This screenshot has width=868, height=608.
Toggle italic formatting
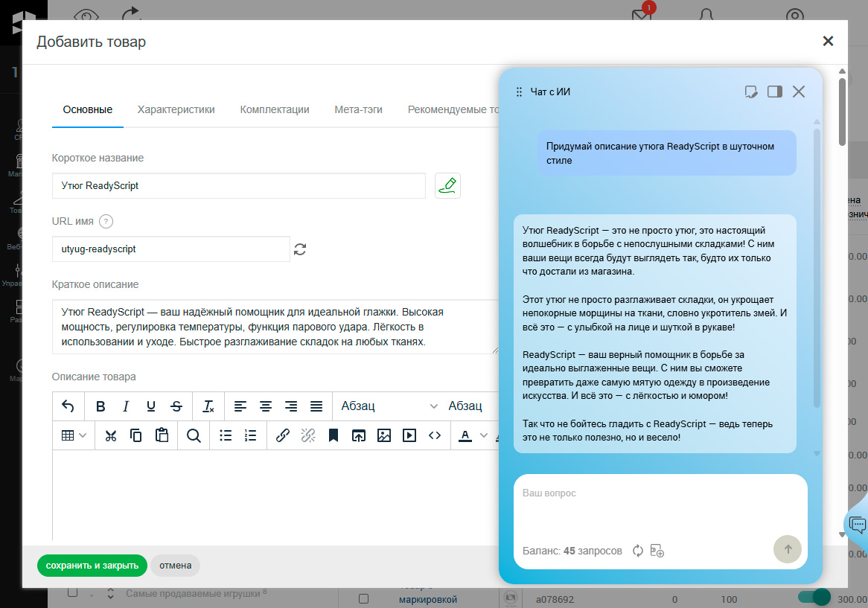[x=126, y=406]
